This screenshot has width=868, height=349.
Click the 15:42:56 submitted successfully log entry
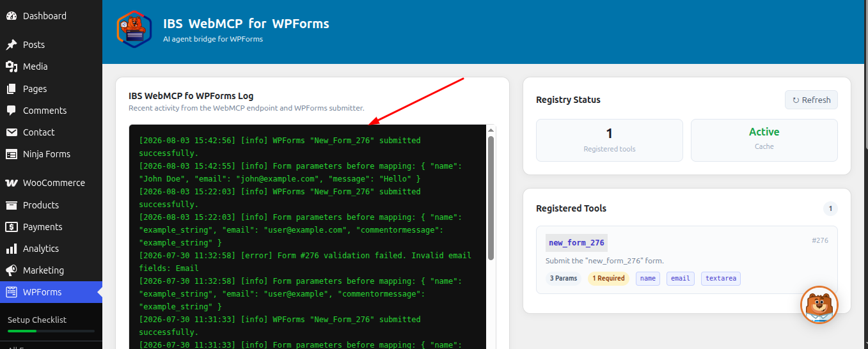point(280,146)
